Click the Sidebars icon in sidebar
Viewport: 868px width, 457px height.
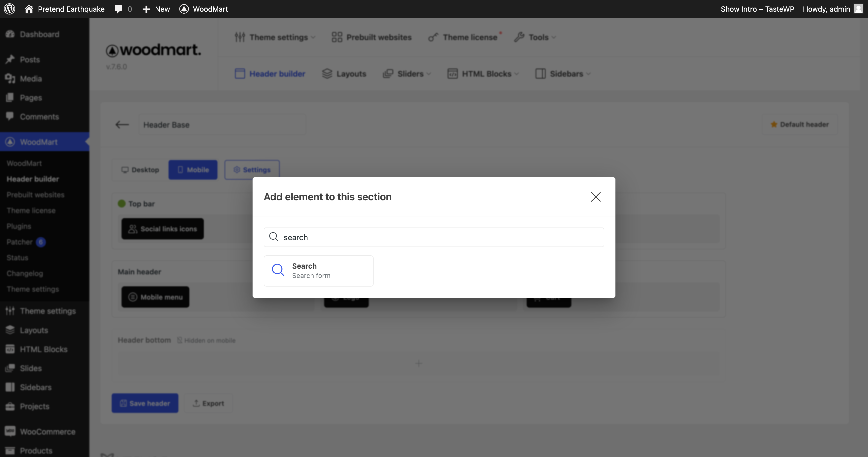(x=10, y=387)
